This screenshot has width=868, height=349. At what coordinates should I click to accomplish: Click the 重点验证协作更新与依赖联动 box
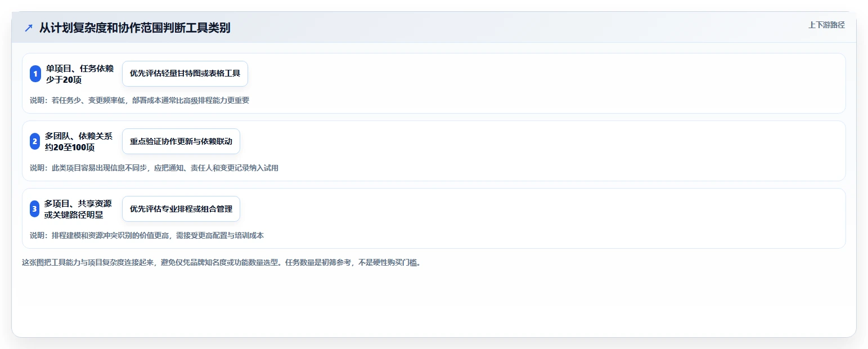[181, 141]
